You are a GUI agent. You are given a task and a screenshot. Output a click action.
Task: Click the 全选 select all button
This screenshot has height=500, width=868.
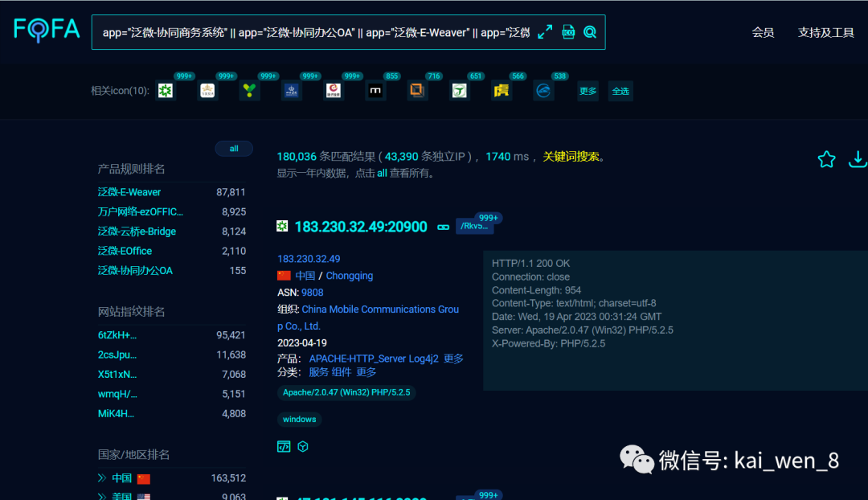pos(620,92)
